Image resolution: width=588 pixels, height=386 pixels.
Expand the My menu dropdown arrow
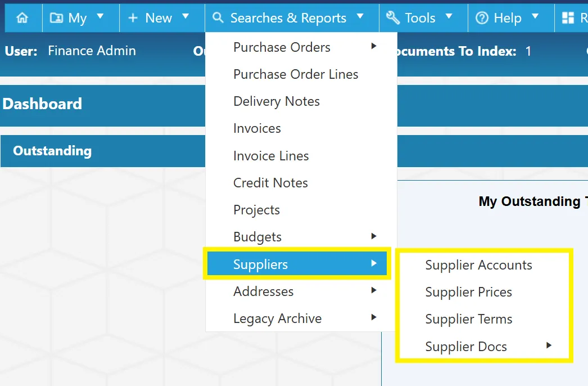coord(100,16)
